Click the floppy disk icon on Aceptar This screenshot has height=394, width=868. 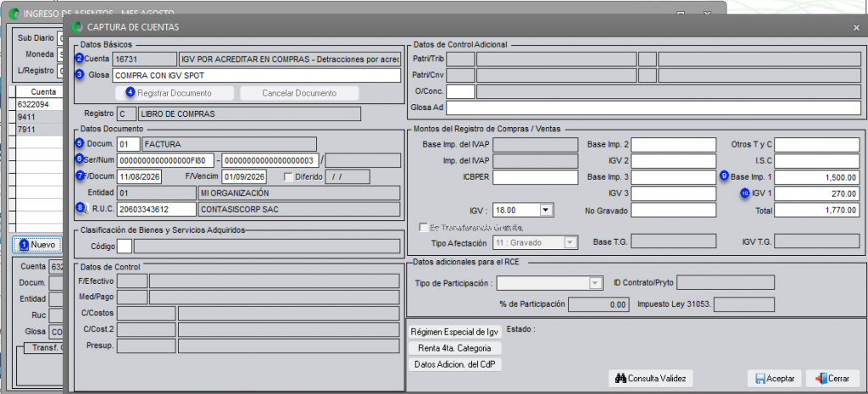point(760,379)
